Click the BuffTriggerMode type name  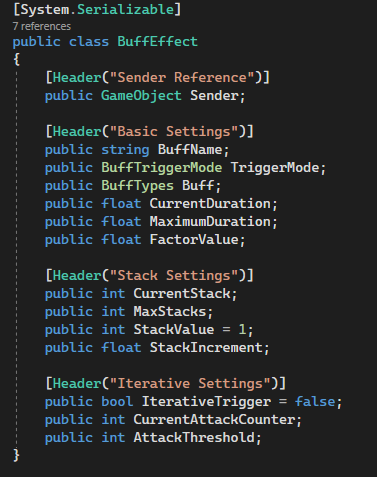162,168
